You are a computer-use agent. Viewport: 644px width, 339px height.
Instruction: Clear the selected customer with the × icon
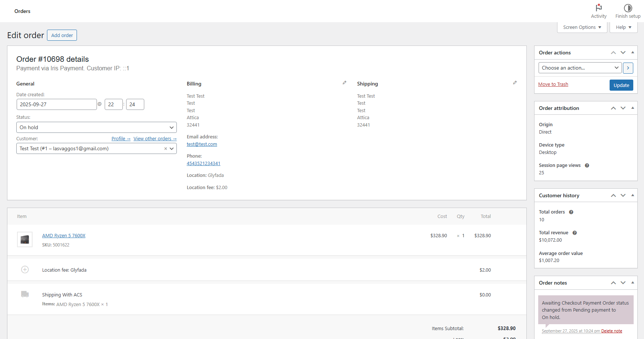click(166, 149)
